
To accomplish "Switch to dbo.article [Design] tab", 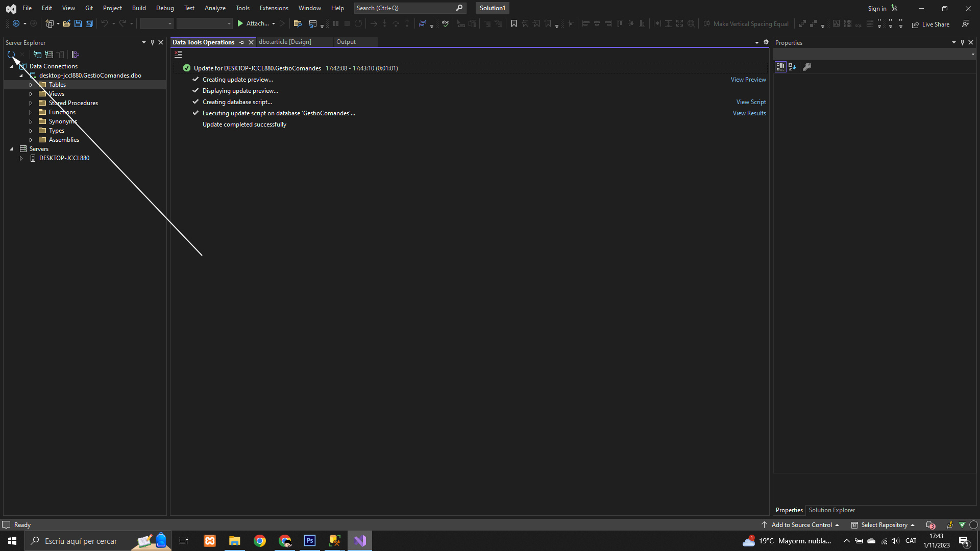I will point(285,42).
